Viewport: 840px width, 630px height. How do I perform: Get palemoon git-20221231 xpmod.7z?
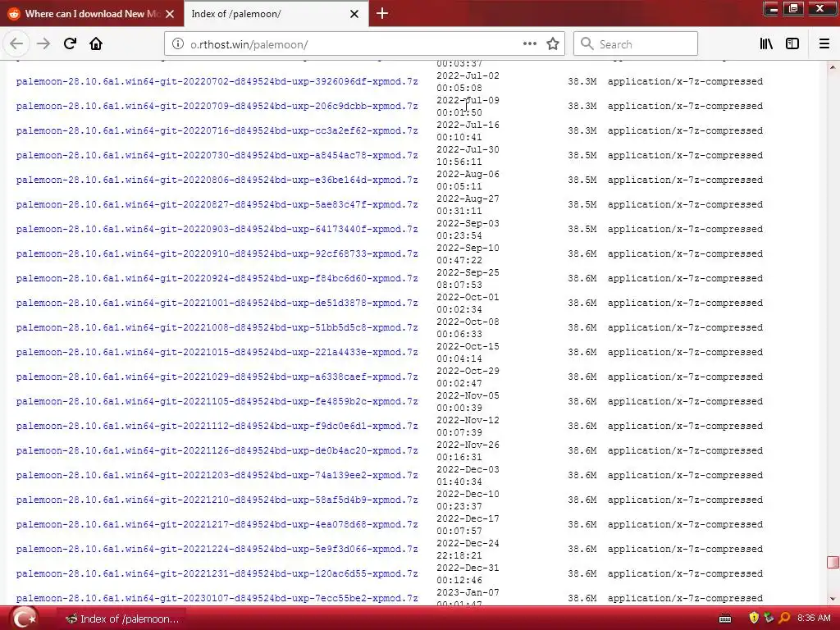tap(217, 574)
